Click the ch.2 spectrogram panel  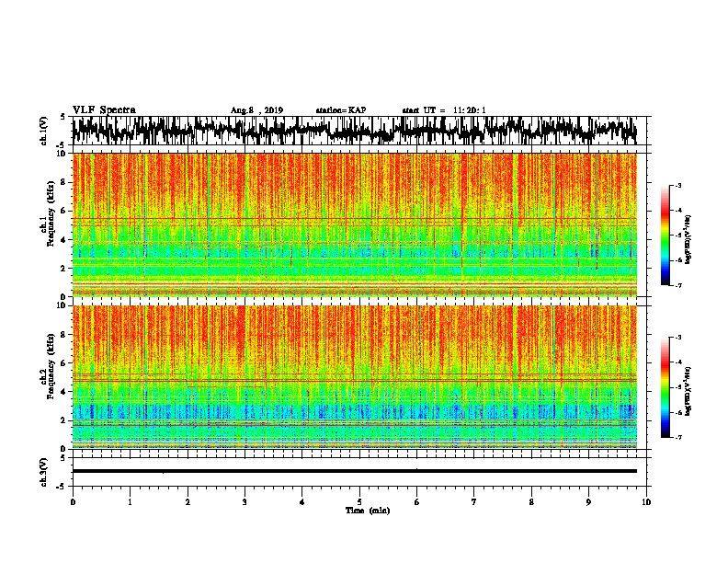click(355, 377)
